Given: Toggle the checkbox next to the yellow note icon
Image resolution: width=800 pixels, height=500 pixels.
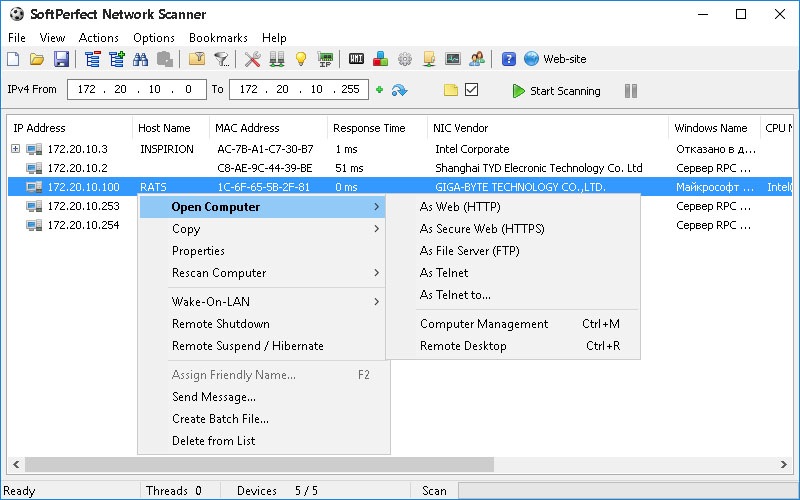Looking at the screenshot, I should (x=472, y=90).
